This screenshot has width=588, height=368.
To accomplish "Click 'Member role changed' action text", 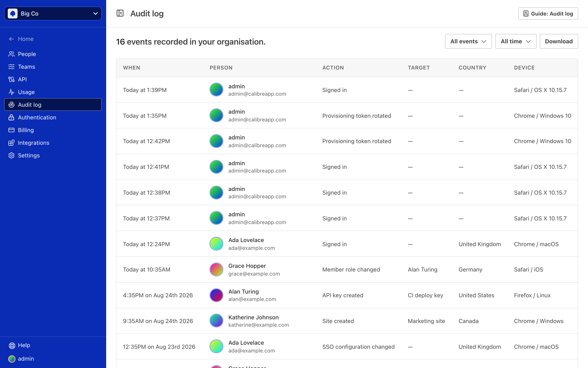I will [x=351, y=269].
